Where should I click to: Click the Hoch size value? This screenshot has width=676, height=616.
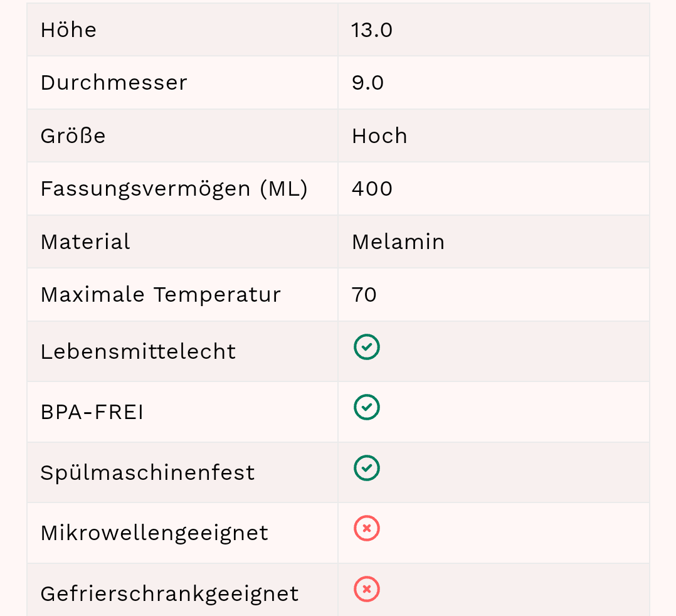point(379,136)
